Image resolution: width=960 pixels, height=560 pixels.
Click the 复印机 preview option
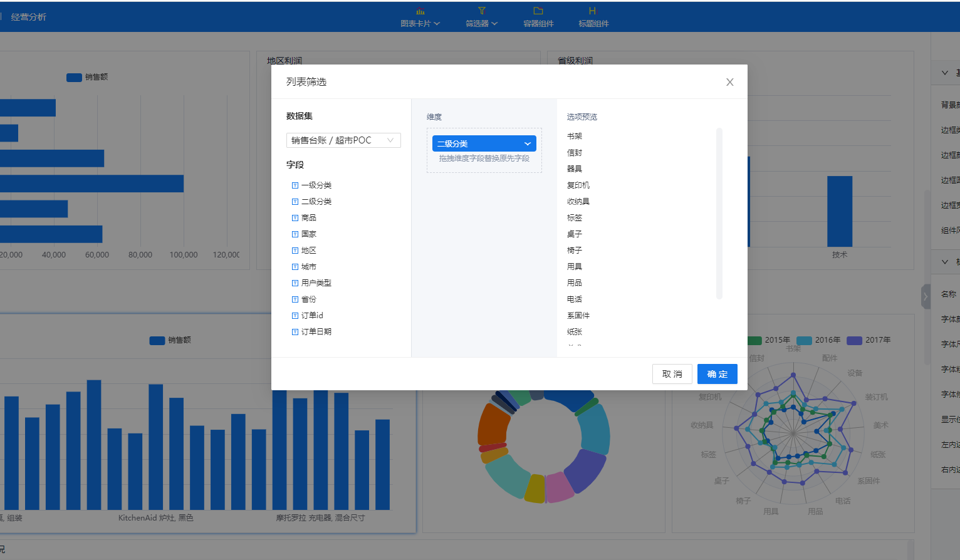[x=578, y=185]
